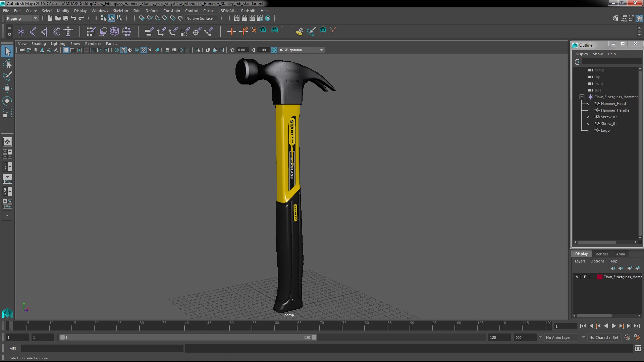
Task: Click the Set Key plus shelf icon
Action: point(231,32)
